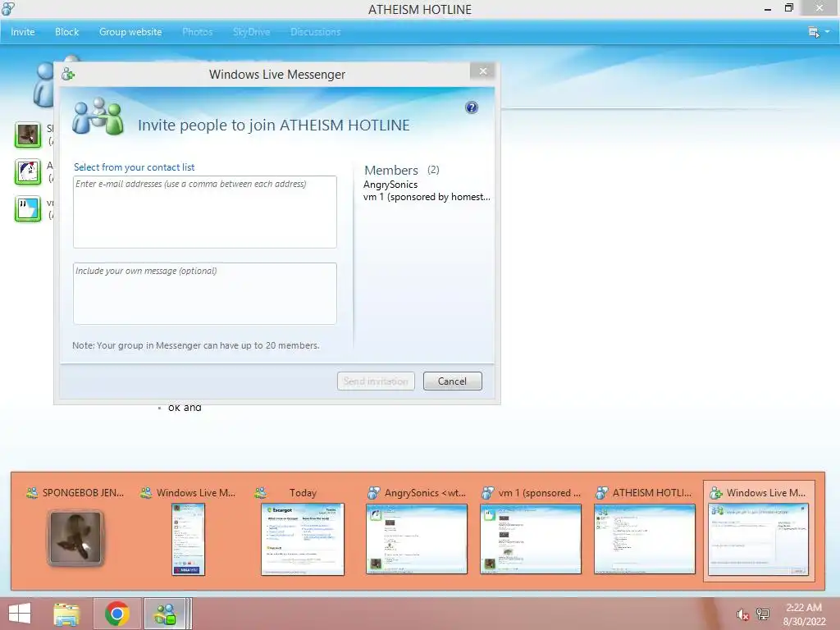This screenshot has width=840, height=630.
Task: Click the muted volume tray icon
Action: coord(742,614)
